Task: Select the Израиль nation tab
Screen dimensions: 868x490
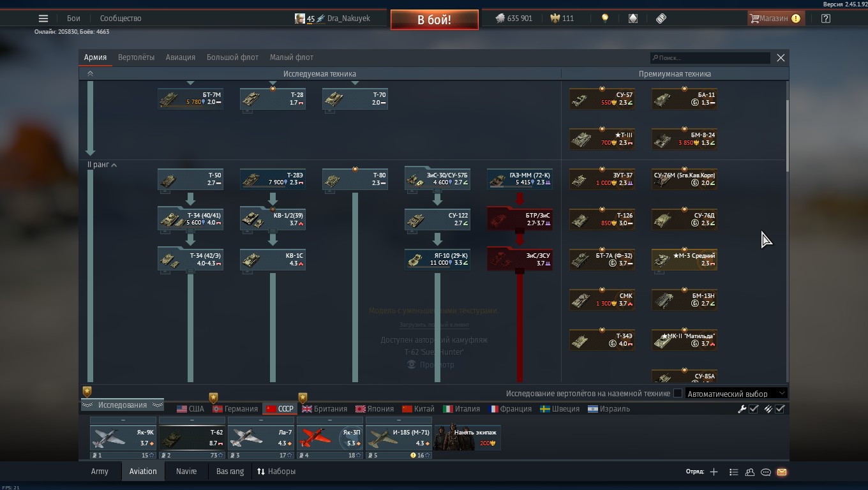Action: (609, 409)
